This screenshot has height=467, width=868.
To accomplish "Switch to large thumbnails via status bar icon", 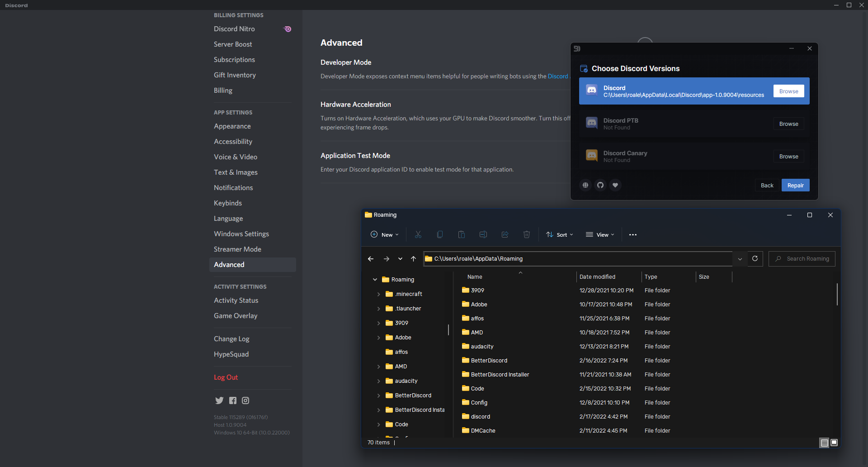I will [834, 443].
